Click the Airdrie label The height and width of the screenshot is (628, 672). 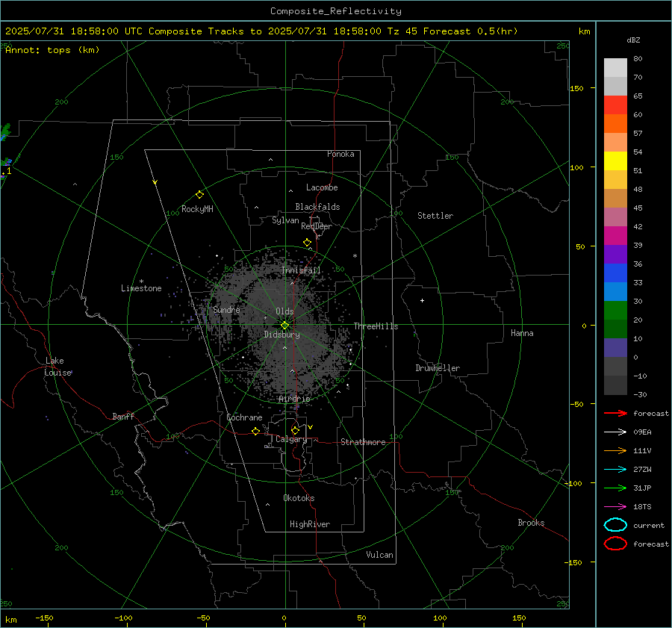tap(294, 399)
